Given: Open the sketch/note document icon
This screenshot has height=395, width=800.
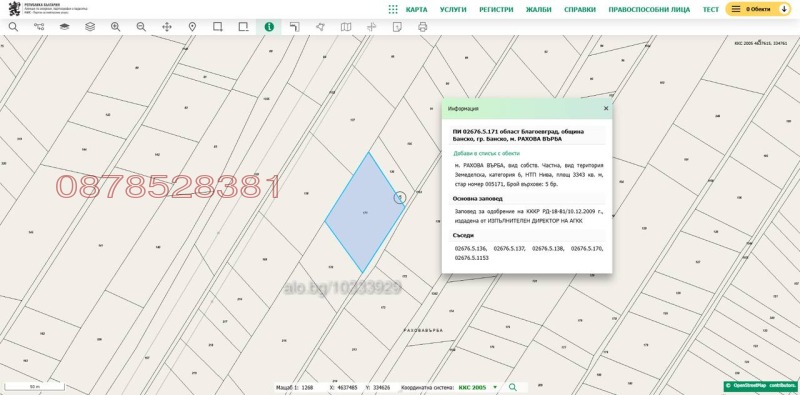Looking at the screenshot, I should click(397, 27).
